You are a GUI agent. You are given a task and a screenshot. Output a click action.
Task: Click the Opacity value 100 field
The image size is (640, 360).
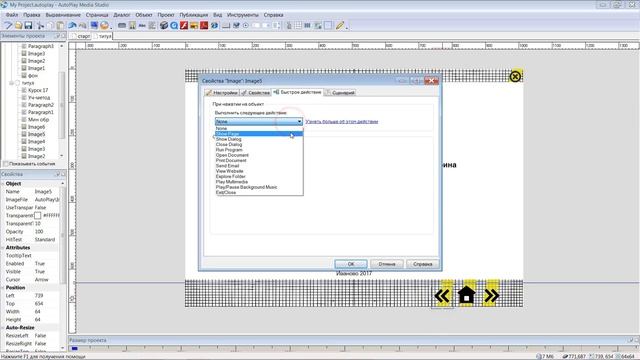[x=47, y=231]
